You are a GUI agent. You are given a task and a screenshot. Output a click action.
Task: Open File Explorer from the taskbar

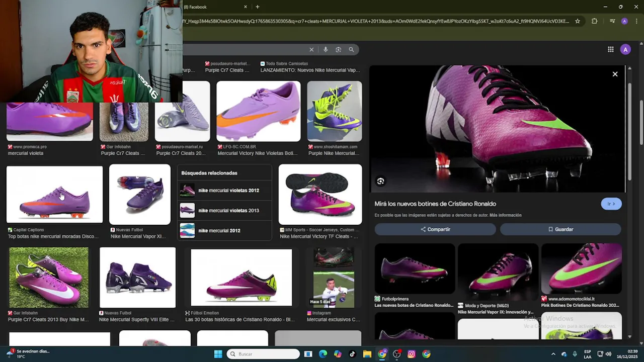[367, 354]
